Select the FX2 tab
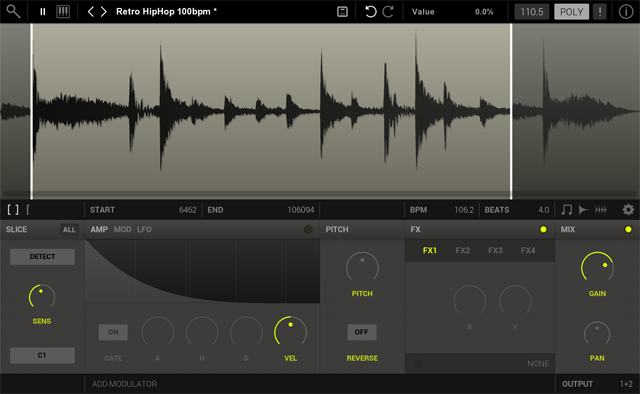This screenshot has height=394, width=640. coord(462,251)
